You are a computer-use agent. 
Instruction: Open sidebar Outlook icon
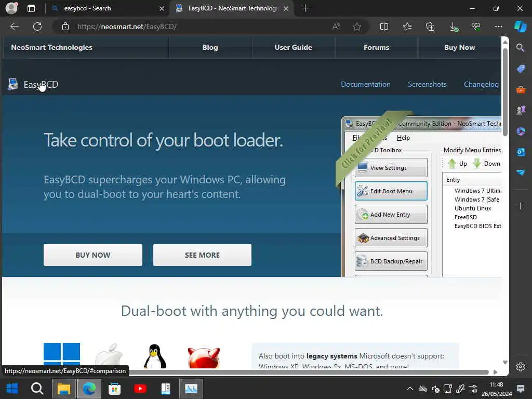tap(521, 152)
